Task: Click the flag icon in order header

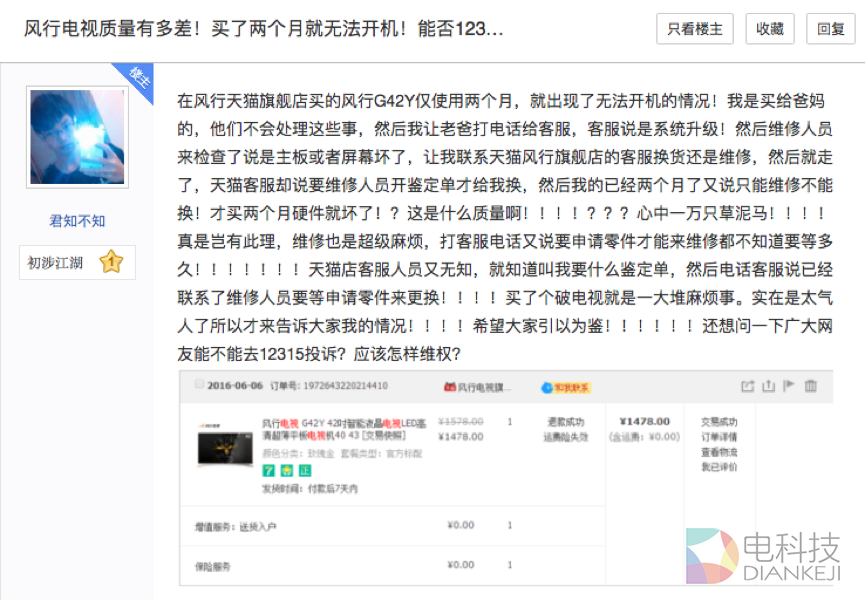Action: [789, 386]
